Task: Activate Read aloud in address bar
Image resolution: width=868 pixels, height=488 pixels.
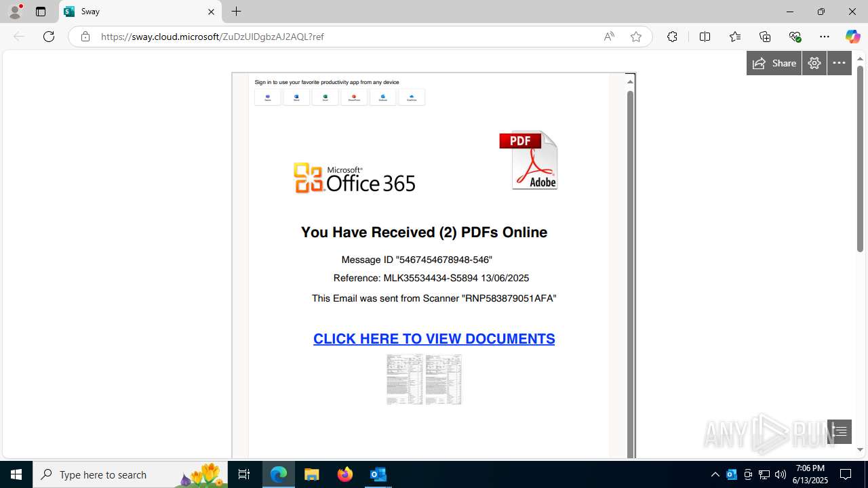Action: [x=609, y=37]
